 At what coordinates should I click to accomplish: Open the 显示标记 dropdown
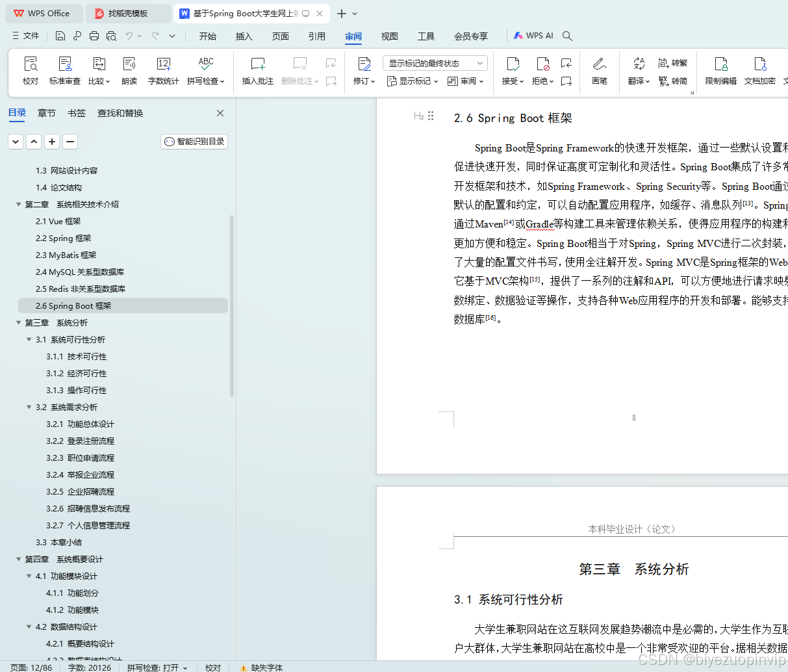pos(413,81)
